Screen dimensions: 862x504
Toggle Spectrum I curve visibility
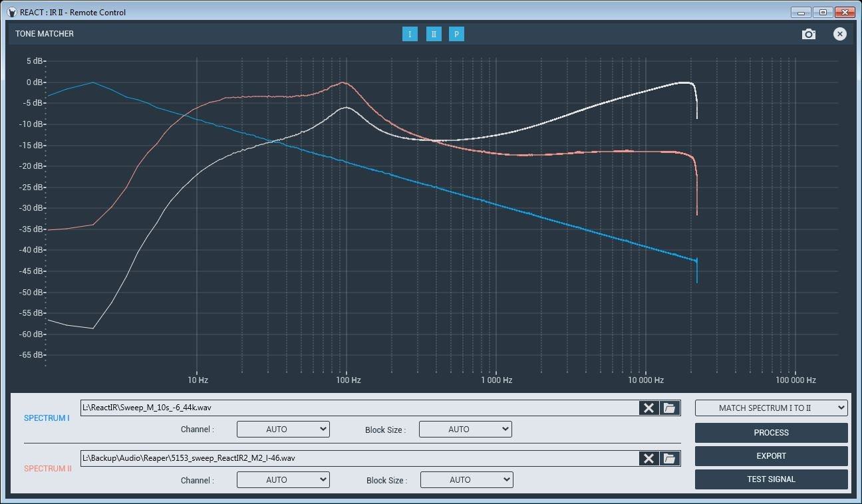coord(410,34)
